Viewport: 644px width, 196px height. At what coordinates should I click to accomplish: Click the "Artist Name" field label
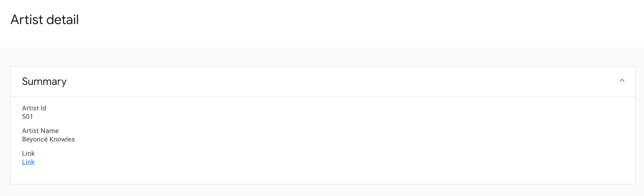pyautogui.click(x=40, y=131)
